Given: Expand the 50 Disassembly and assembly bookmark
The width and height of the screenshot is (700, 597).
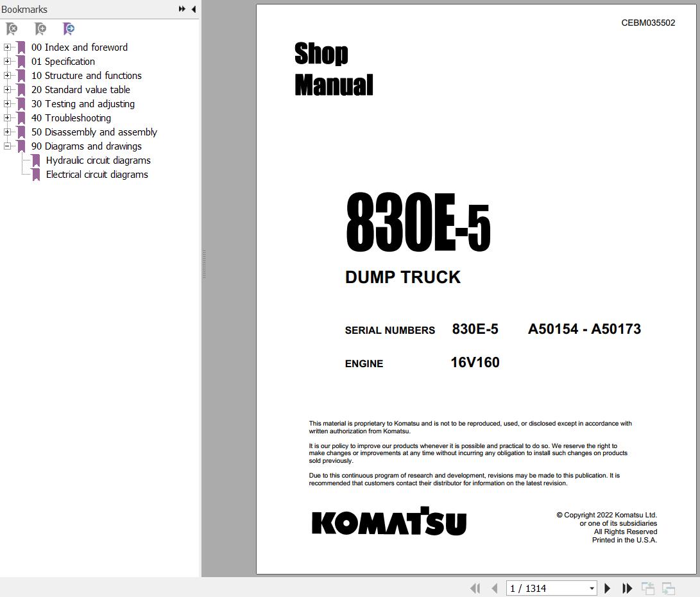Looking at the screenshot, I should point(7,132).
